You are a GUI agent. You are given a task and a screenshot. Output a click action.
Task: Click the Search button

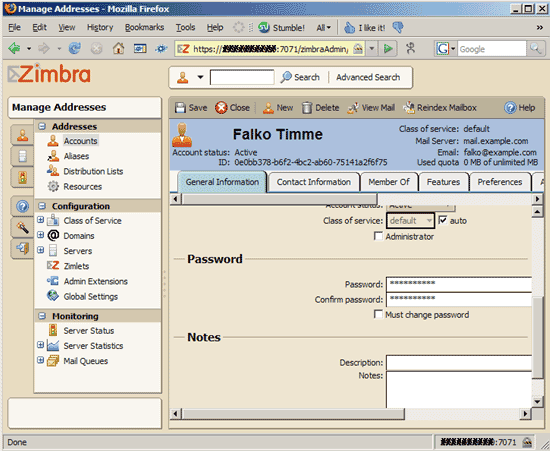[300, 77]
